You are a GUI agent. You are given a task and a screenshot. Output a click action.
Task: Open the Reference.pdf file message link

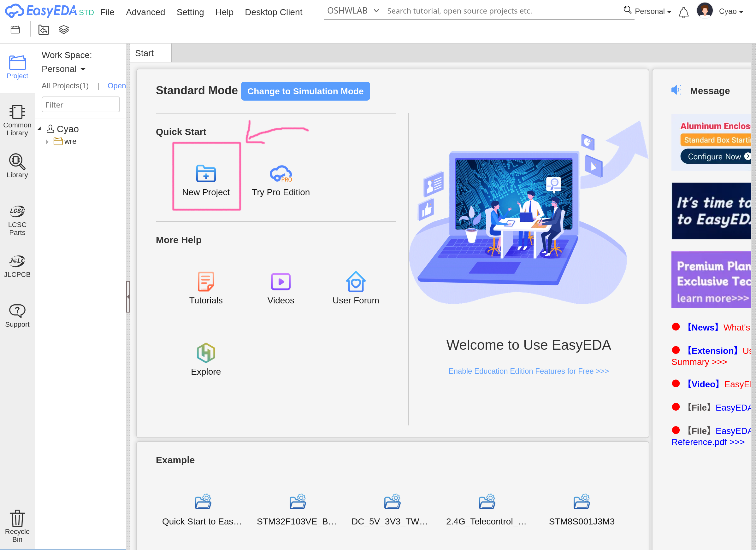pyautogui.click(x=711, y=436)
